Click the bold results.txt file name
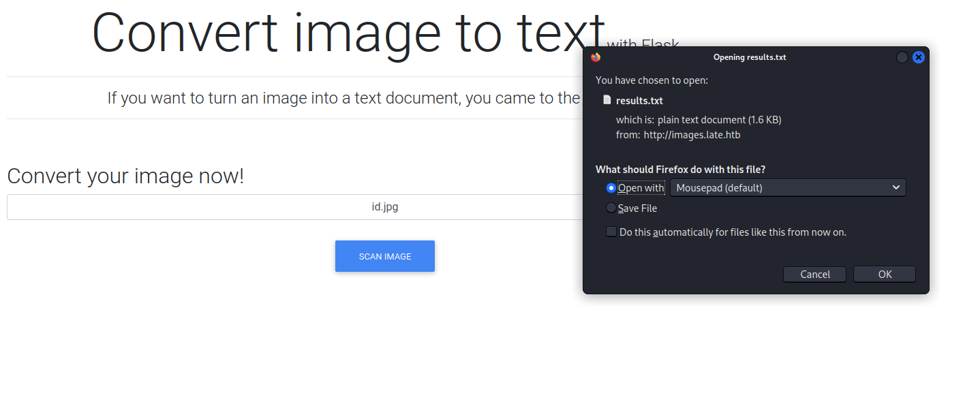The height and width of the screenshot is (406, 980). coord(639,101)
